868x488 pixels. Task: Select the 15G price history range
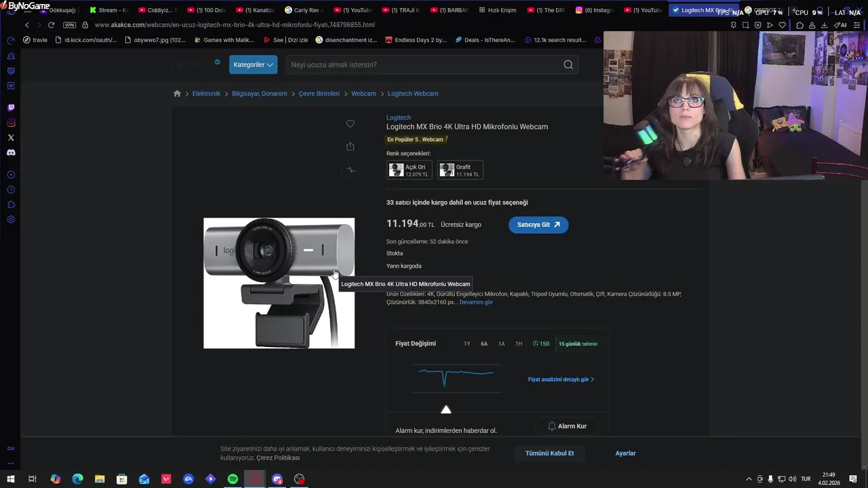coord(541,344)
